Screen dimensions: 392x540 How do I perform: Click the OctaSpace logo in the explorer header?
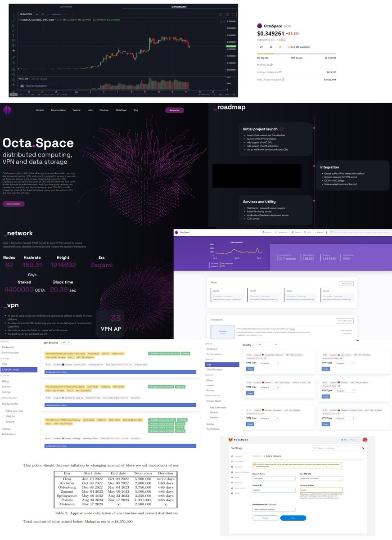click(176, 232)
